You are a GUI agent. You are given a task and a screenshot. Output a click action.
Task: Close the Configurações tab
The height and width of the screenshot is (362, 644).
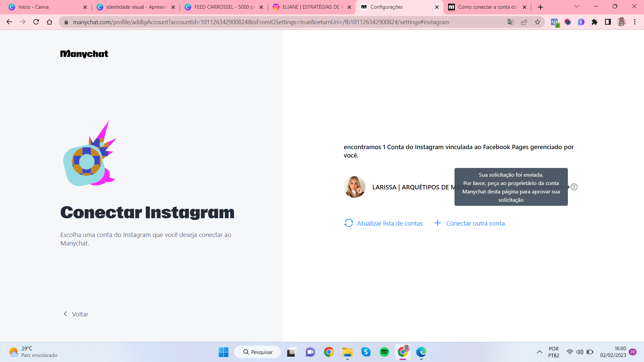point(437,7)
